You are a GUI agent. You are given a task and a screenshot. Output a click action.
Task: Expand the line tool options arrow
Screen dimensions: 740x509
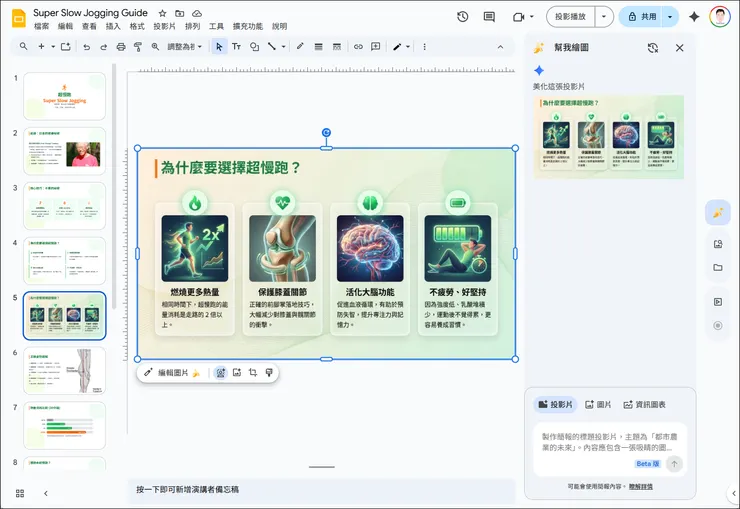point(283,46)
